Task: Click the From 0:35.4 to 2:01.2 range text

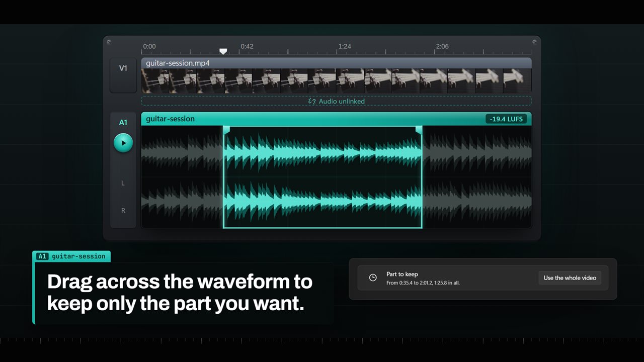Action: pyautogui.click(x=423, y=283)
